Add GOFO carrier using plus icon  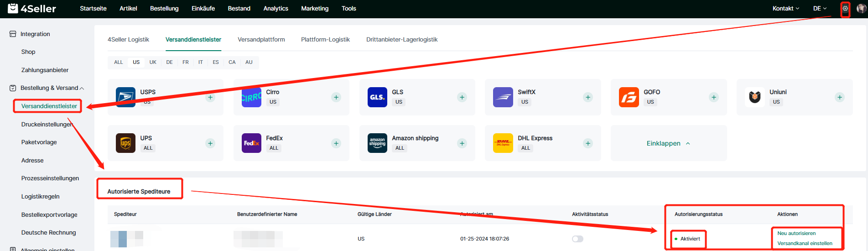click(x=714, y=97)
